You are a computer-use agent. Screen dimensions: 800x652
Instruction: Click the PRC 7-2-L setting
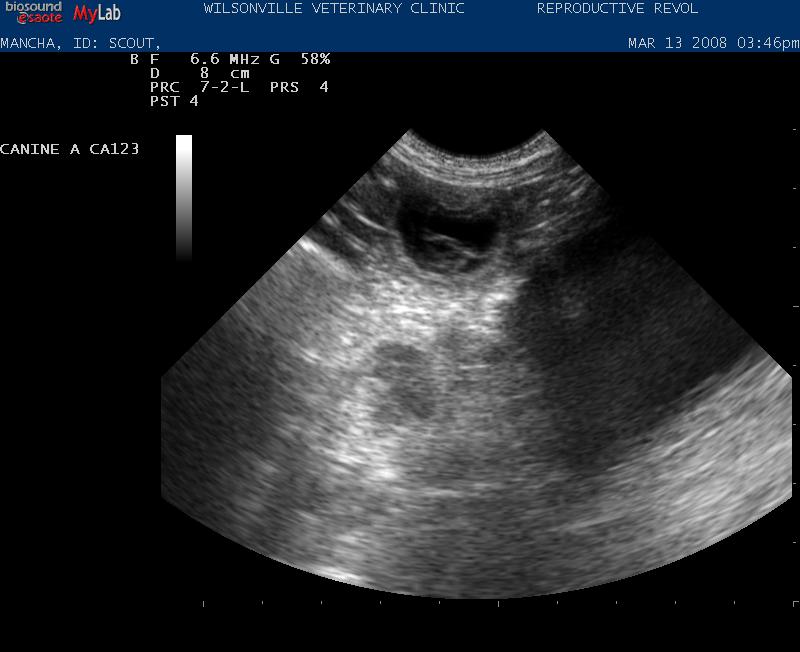tap(199, 87)
